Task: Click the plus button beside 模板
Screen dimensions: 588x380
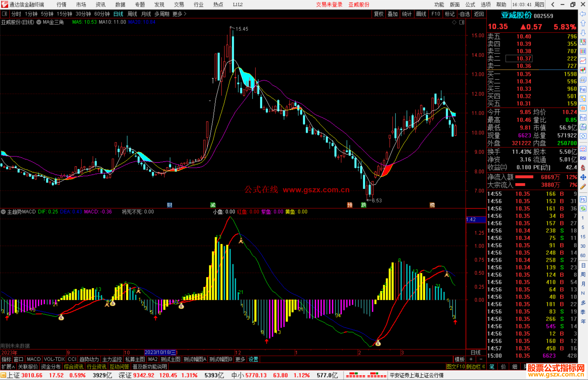Action: [x=471, y=359]
